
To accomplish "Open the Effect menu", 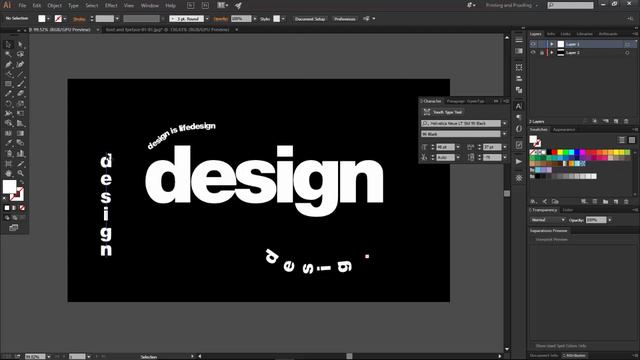I will [x=111, y=6].
